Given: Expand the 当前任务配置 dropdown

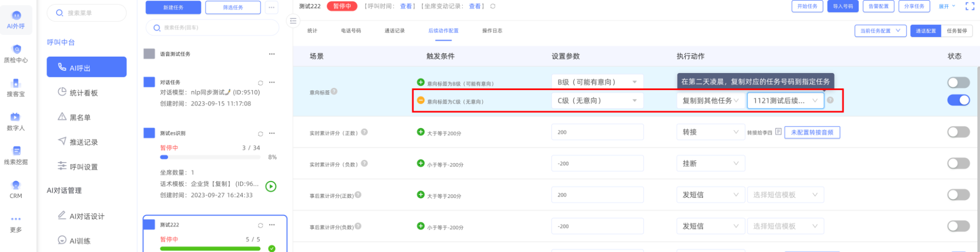Looking at the screenshot, I should click(x=880, y=31).
